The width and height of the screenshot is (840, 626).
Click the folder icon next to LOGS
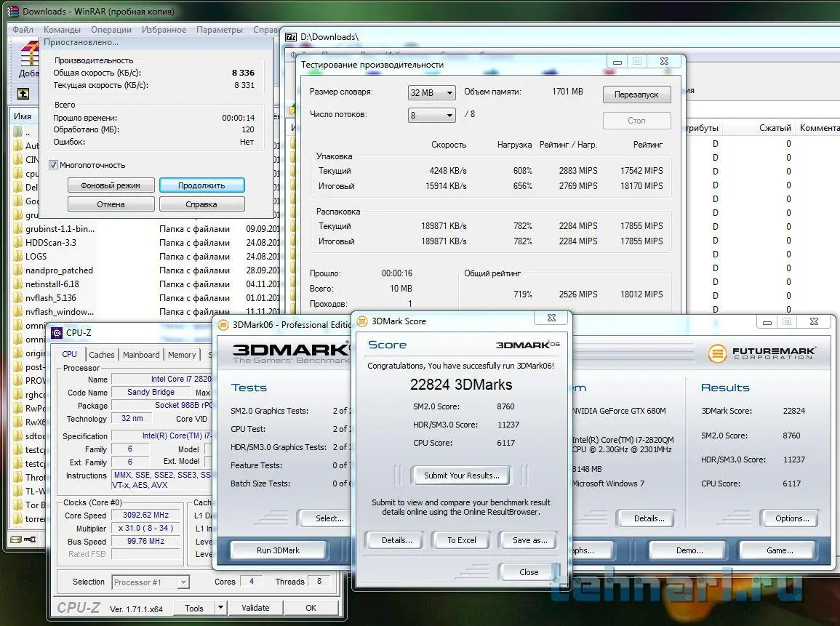tap(18, 257)
